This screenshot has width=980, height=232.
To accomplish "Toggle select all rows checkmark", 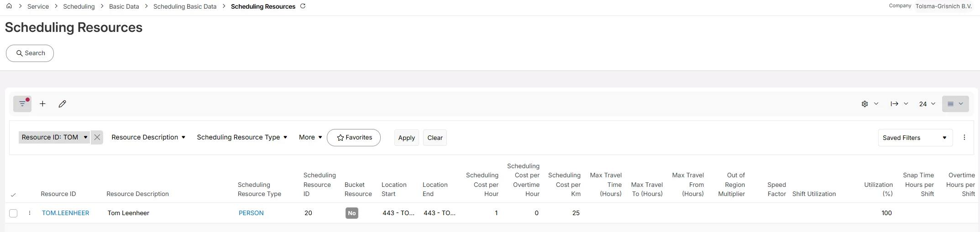I will pos(13,195).
